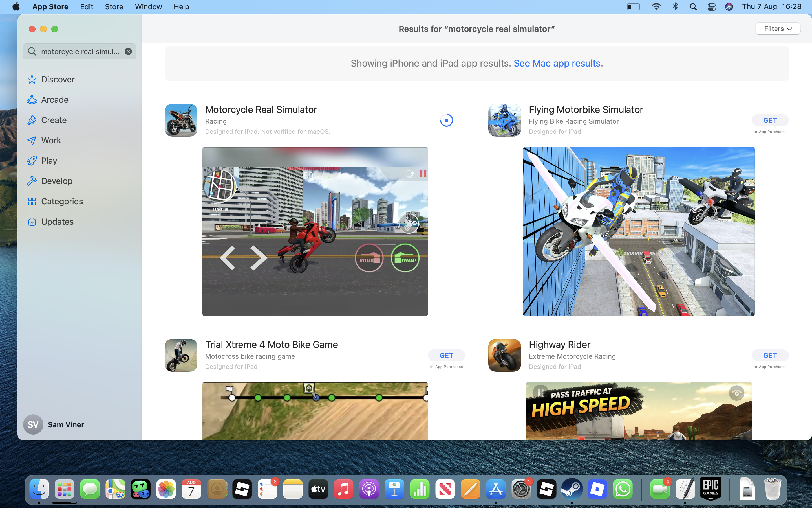Open Finder from the dock
The width and height of the screenshot is (812, 508).
39,489
